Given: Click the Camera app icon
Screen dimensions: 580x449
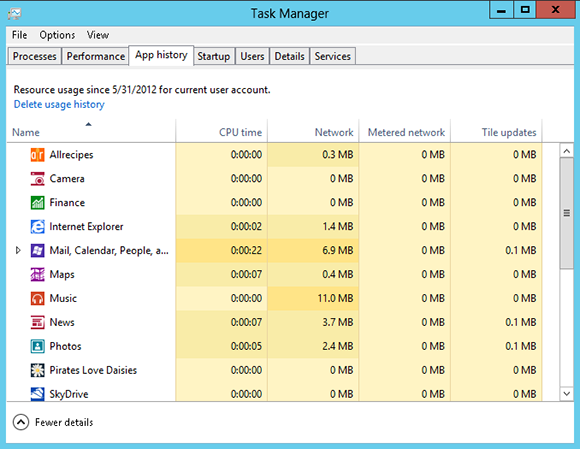Looking at the screenshot, I should pos(37,179).
